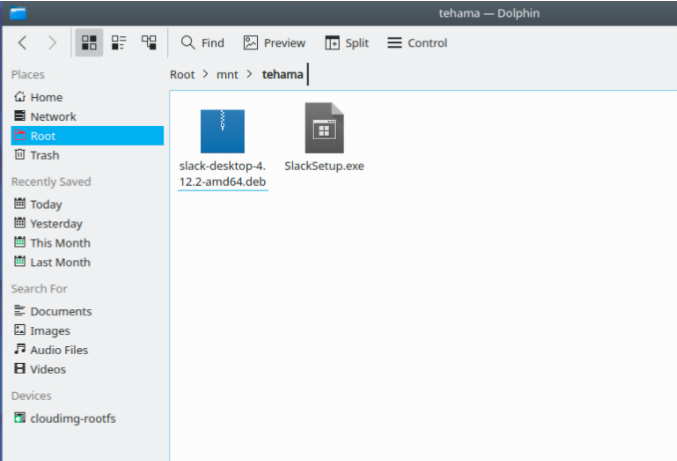Go forward with the right arrow button
The width and height of the screenshot is (677, 461).
52,43
